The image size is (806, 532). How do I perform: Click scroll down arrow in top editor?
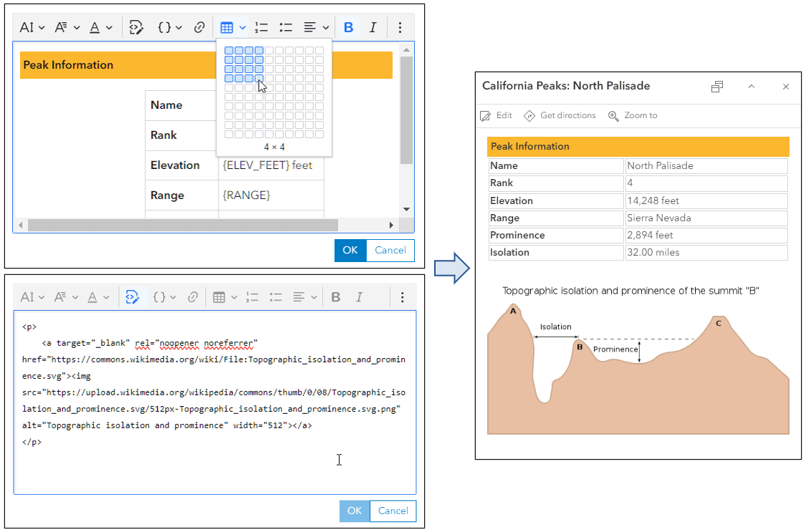coord(406,210)
